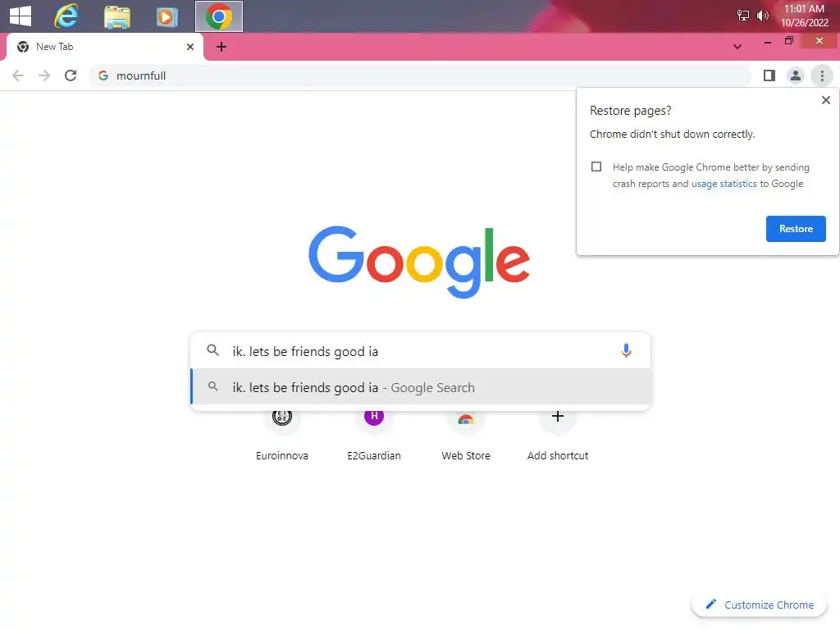Enable sending crash reports checkbox

click(x=596, y=167)
